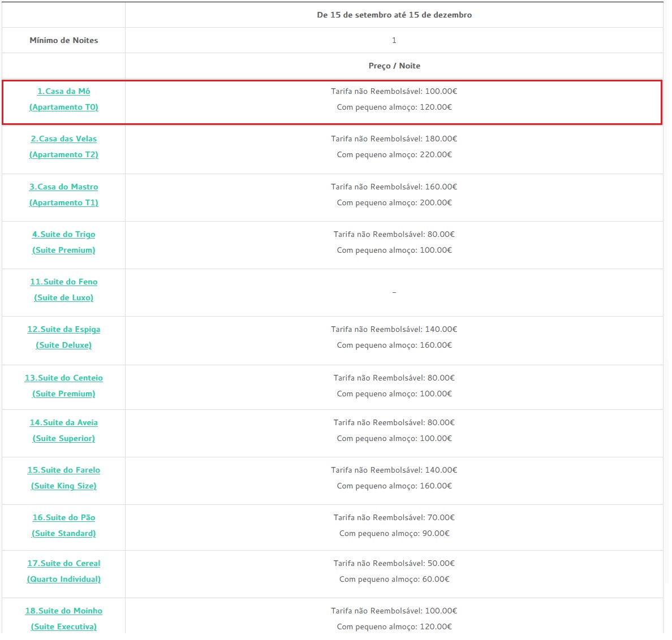This screenshot has width=672, height=640.
Task: Click the 11.Suite do Feno link
Action: 64,282
